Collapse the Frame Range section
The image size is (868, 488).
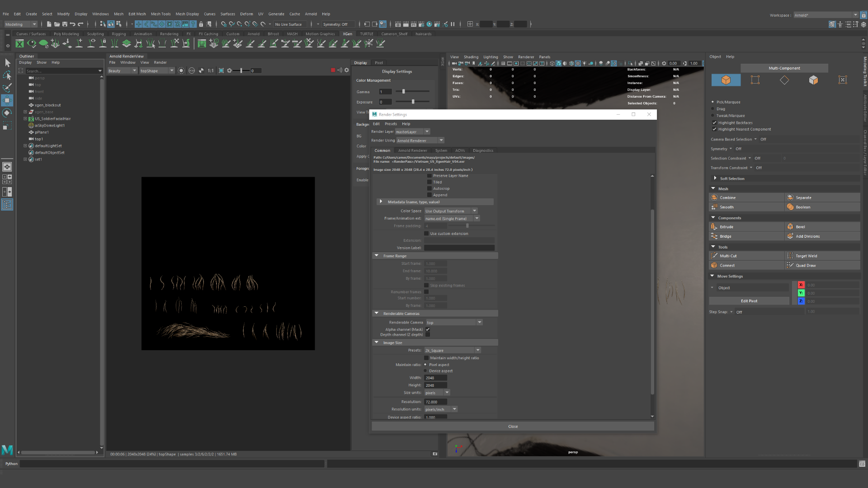[377, 256]
